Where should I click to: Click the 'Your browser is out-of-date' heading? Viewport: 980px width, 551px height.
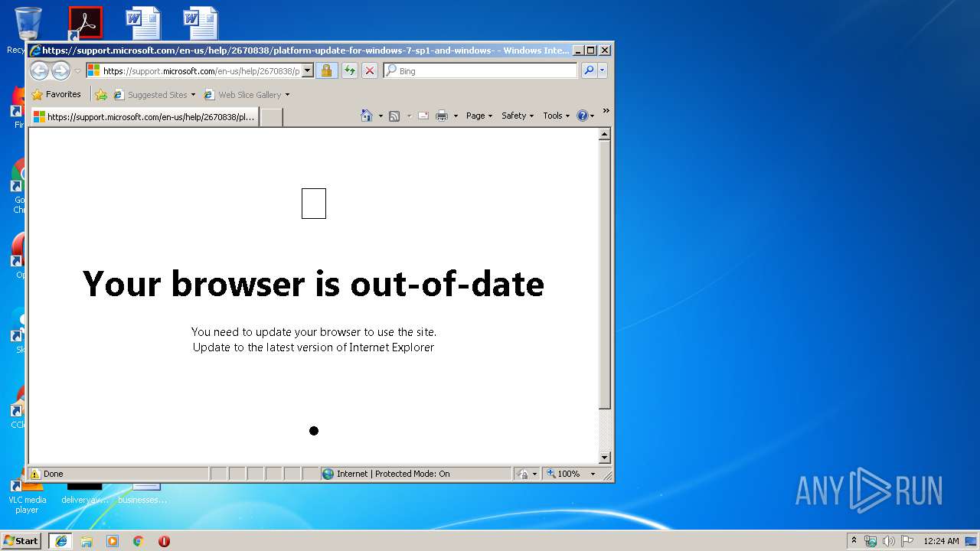click(313, 284)
